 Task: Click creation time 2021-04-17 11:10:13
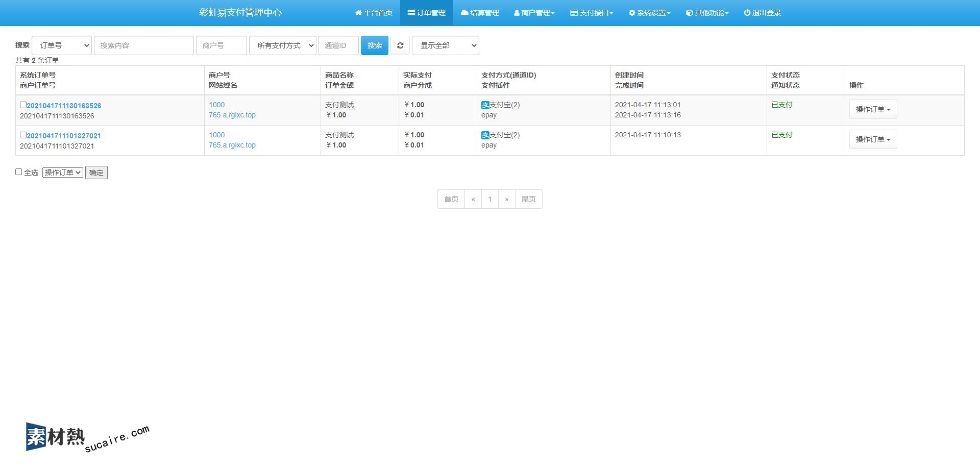click(x=648, y=135)
